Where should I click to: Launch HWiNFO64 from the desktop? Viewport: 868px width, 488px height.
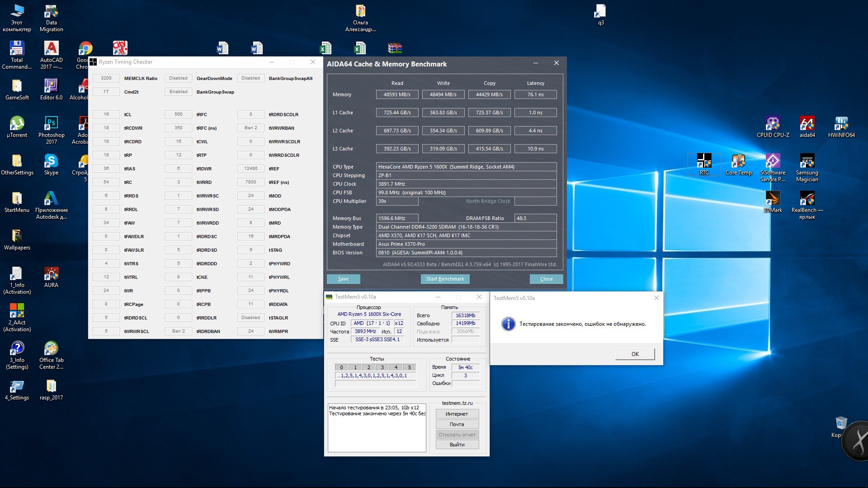pos(841,124)
